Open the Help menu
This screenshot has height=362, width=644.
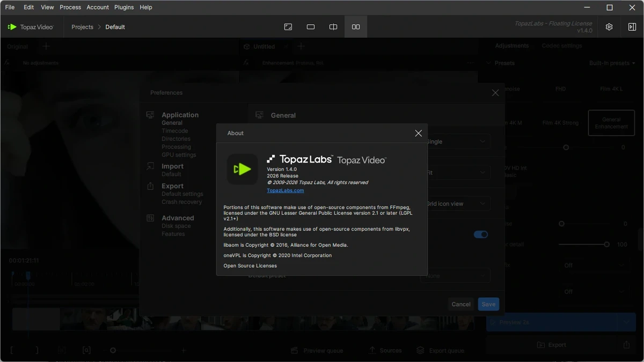(146, 8)
